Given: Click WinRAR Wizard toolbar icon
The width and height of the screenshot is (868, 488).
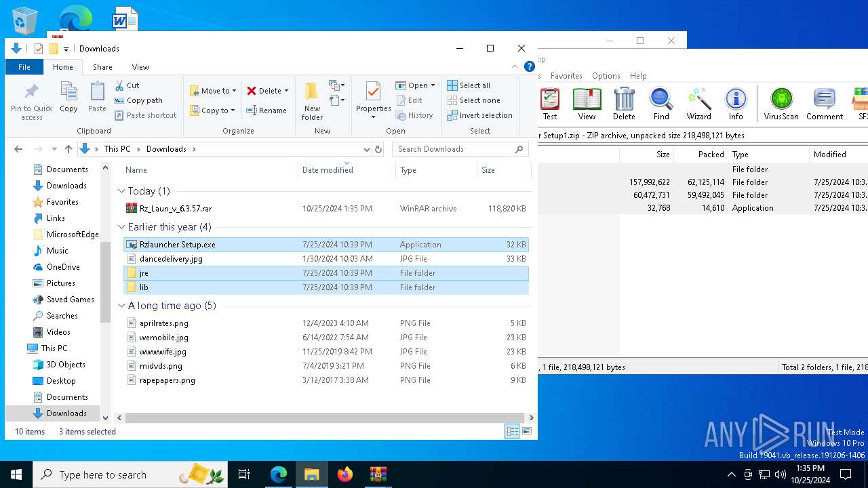Looking at the screenshot, I should pos(698,104).
